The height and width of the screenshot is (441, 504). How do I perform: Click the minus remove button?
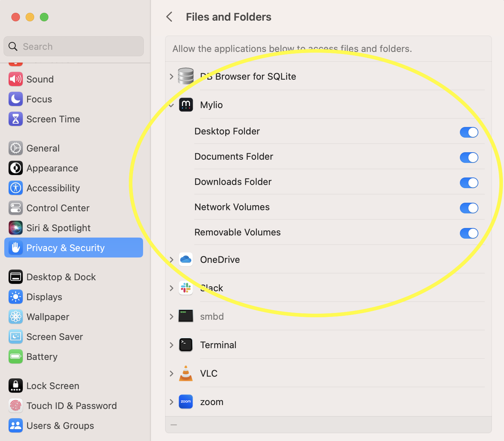[174, 425]
